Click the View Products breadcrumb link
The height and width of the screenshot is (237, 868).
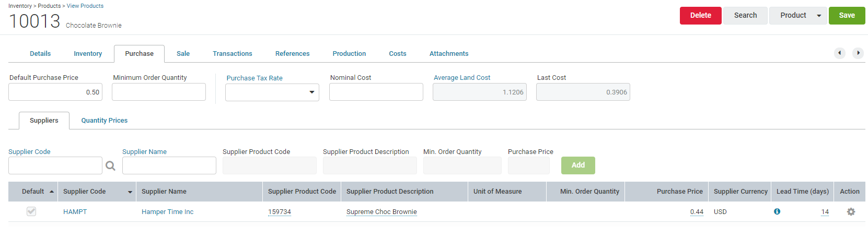point(85,6)
